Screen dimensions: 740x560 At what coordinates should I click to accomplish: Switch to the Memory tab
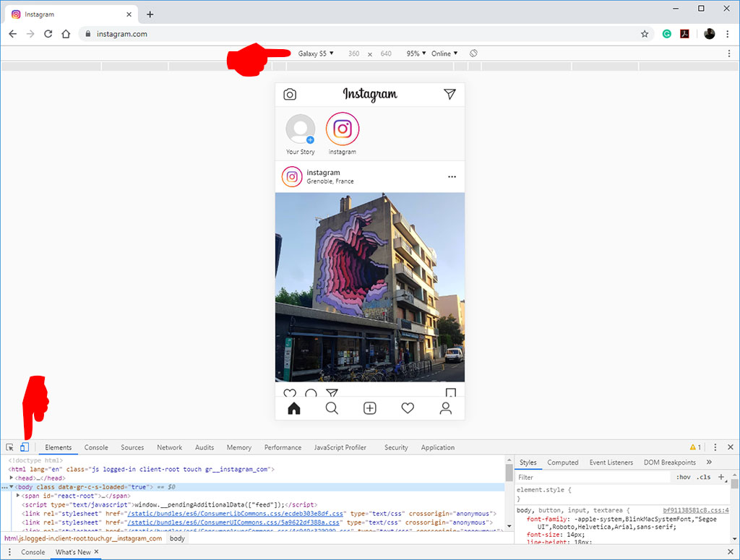pyautogui.click(x=238, y=447)
